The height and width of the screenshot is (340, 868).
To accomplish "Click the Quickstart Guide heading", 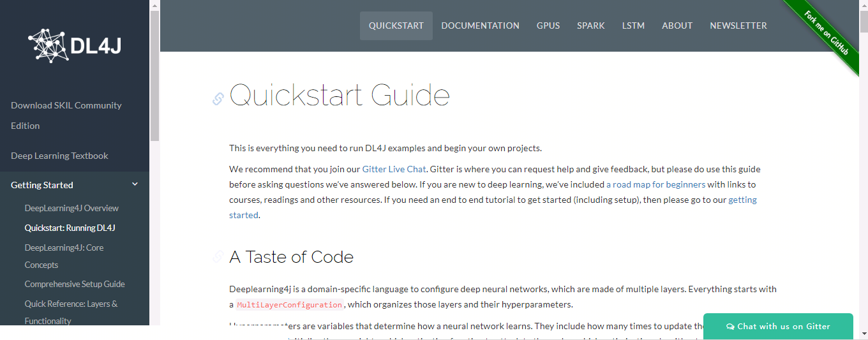I will click(340, 95).
